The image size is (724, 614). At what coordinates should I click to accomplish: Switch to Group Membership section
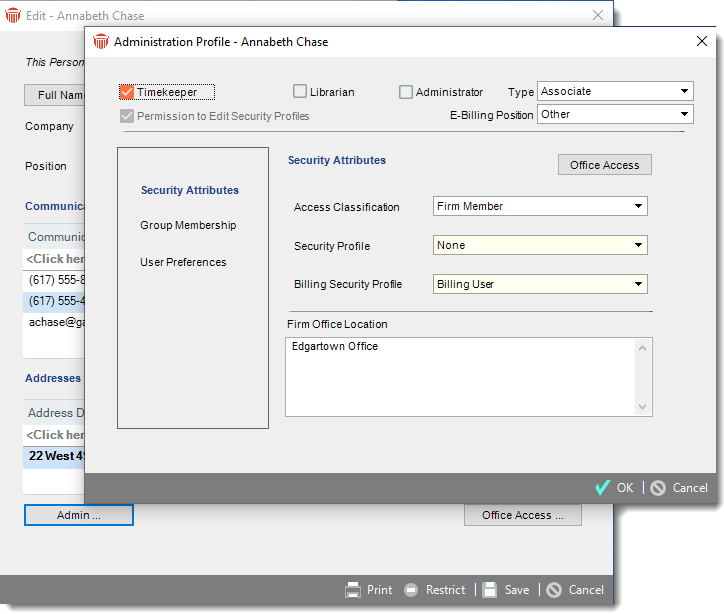pyautogui.click(x=188, y=225)
